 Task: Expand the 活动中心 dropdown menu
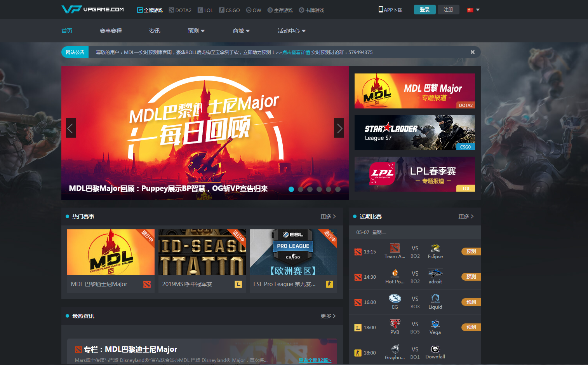[292, 31]
